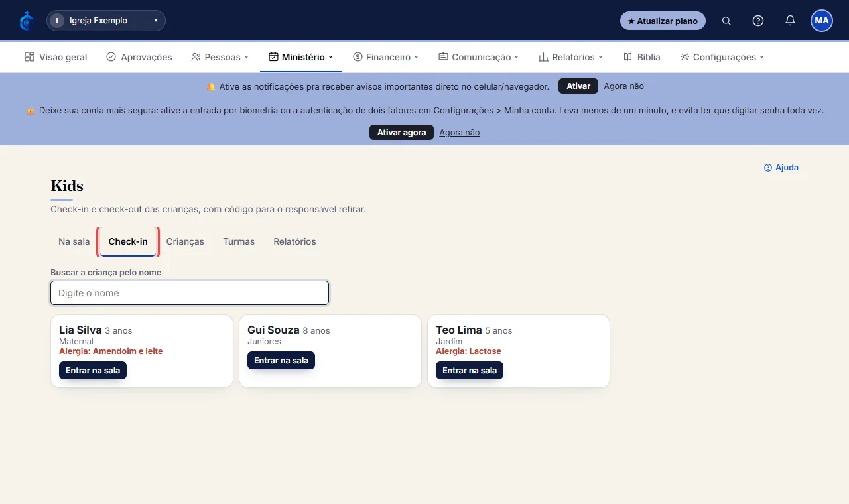Screen dimensions: 849x504
Task: Click the Alergia: Lactose warning
Action: point(468,351)
